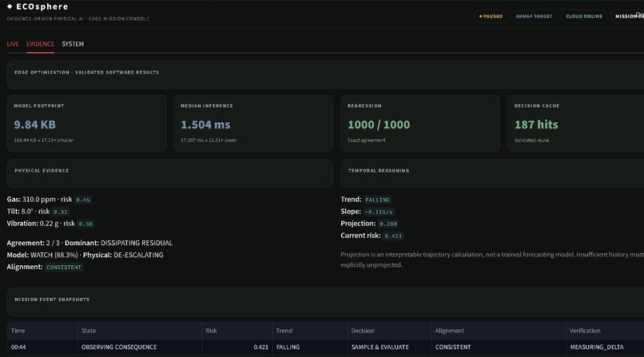The height and width of the screenshot is (357, 644).
Task: Click the Model: WATCH (88.3%) text
Action: tap(42, 255)
